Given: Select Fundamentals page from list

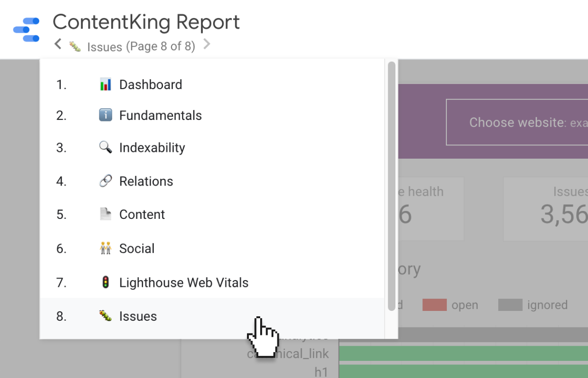Looking at the screenshot, I should click(x=212, y=116).
